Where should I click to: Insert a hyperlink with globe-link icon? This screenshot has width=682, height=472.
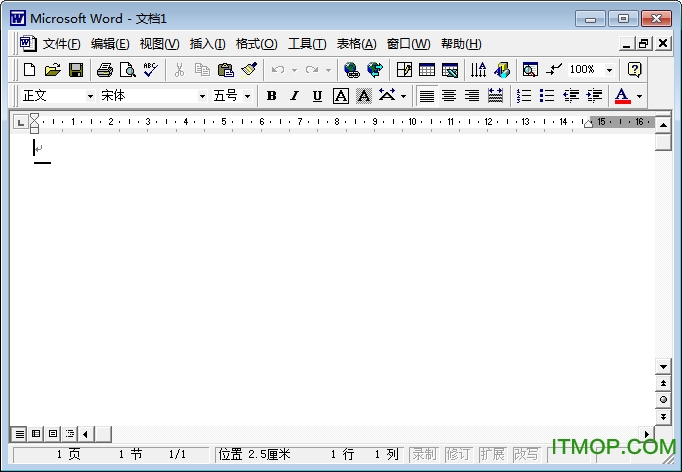click(x=351, y=70)
